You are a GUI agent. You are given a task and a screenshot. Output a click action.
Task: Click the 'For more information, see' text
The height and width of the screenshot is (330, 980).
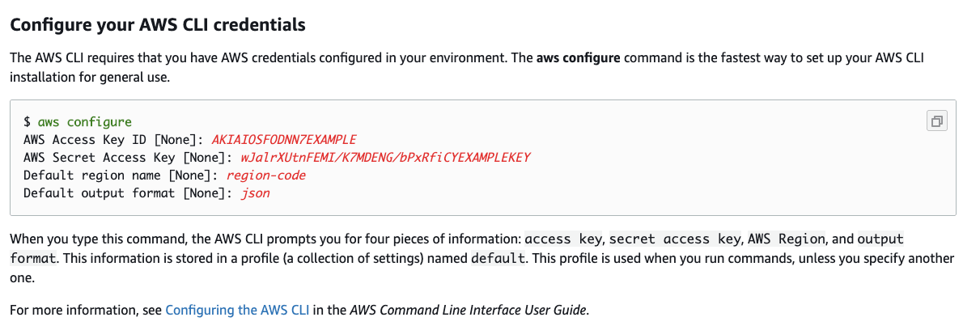pos(86,310)
